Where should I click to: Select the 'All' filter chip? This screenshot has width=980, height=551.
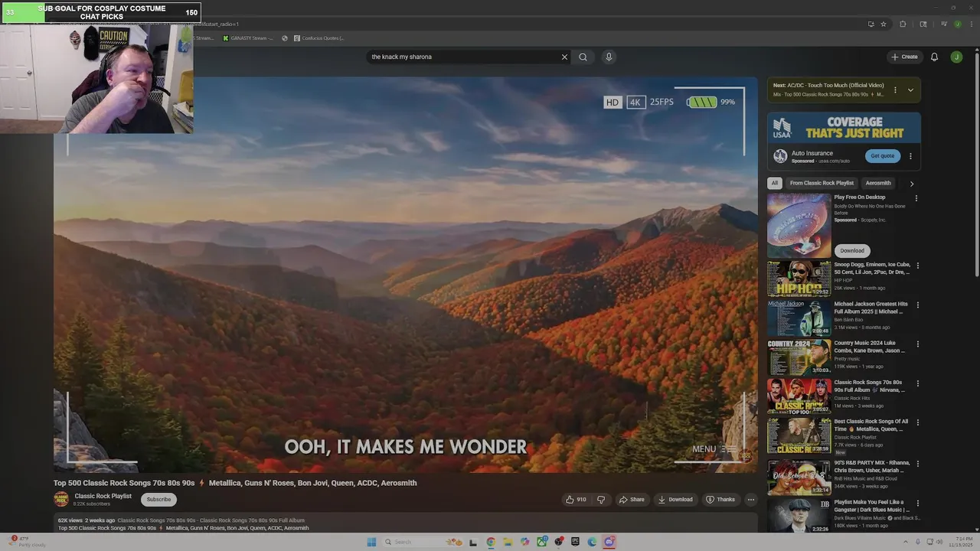pos(775,183)
